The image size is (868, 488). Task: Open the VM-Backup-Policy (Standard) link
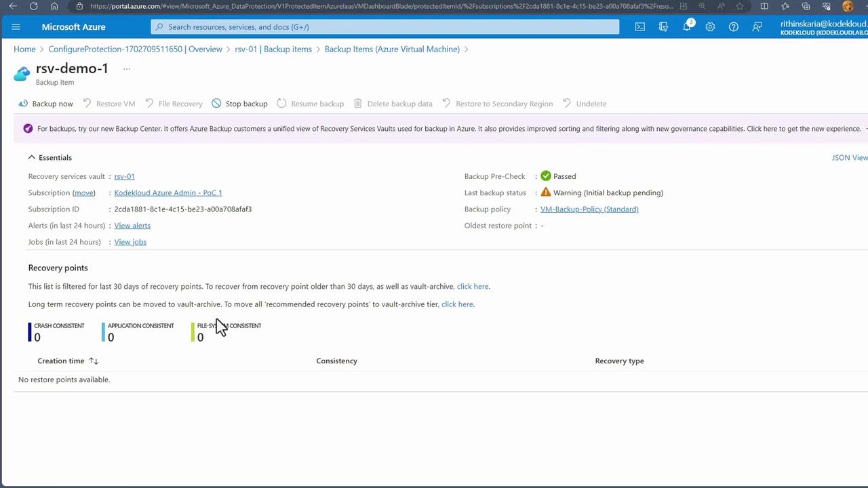coord(589,209)
